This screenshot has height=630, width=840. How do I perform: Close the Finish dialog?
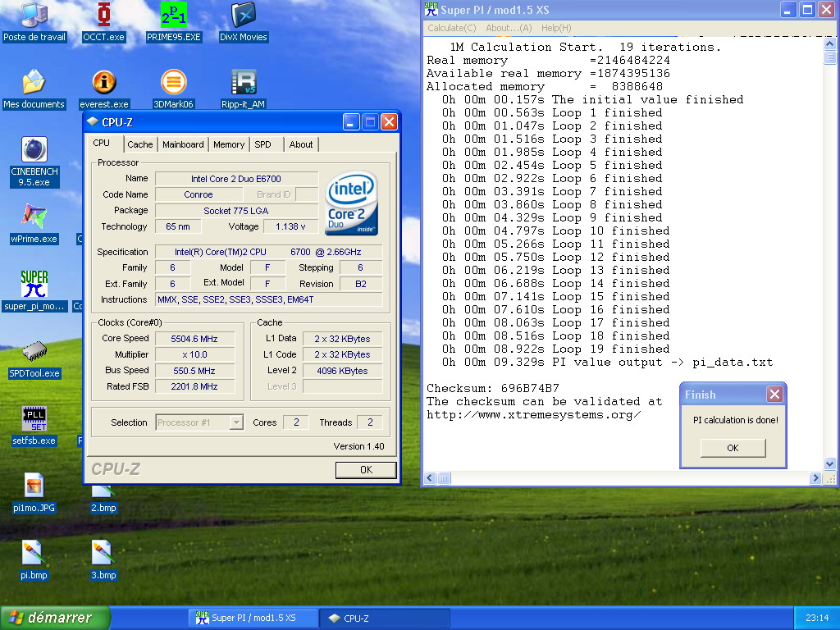[774, 395]
